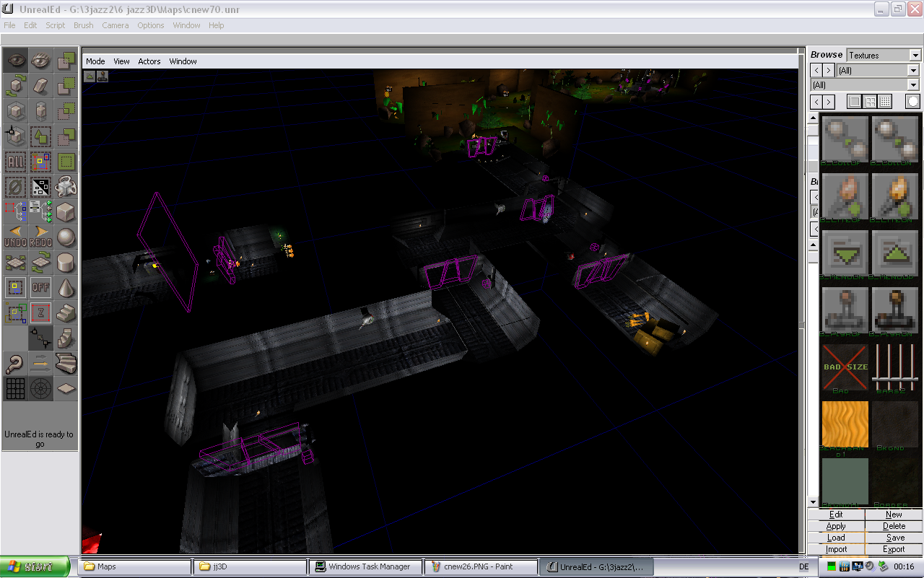924x578 pixels.
Task: Open the Options menu
Action: pos(151,25)
